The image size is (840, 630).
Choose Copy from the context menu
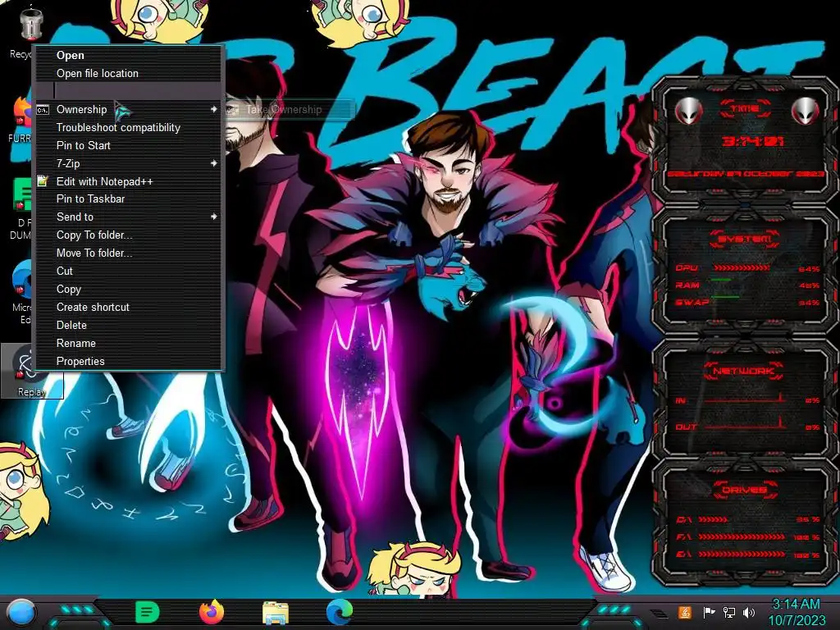pyautogui.click(x=129, y=290)
